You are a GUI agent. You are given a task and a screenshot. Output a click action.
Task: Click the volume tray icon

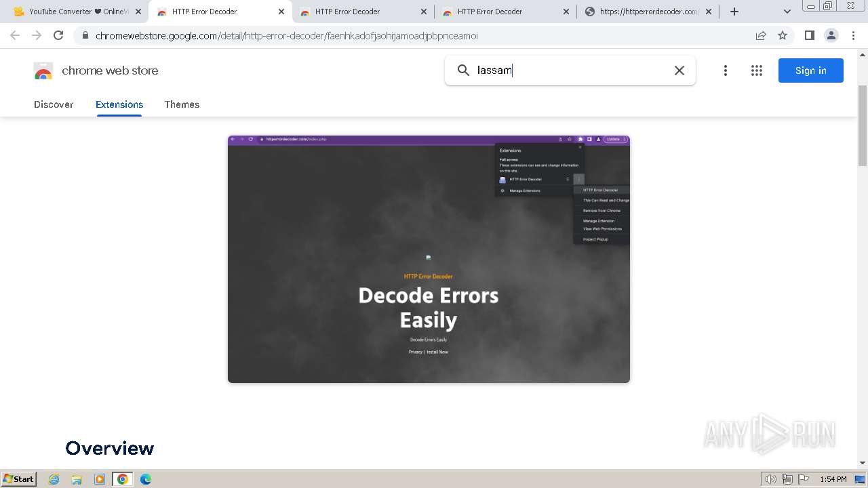click(771, 479)
